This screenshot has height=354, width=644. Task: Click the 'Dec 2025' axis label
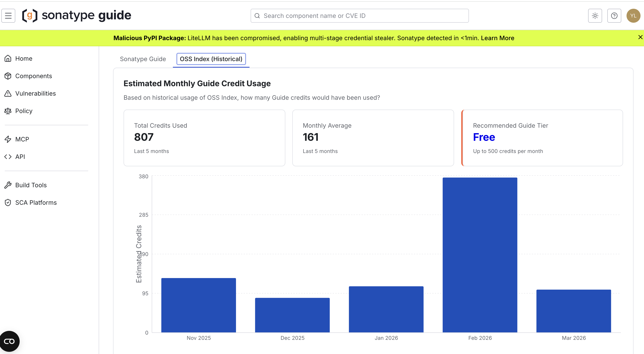pos(292,338)
